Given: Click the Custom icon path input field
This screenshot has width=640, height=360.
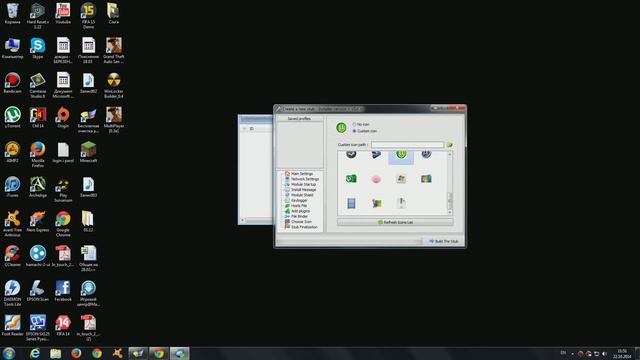Looking at the screenshot, I should (407, 145).
